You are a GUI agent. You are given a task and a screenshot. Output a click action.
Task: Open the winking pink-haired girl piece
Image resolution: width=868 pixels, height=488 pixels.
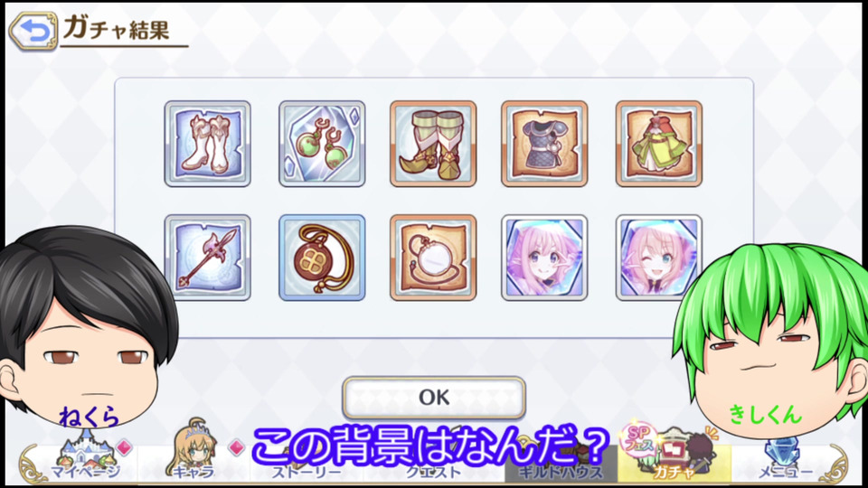pyautogui.click(x=659, y=258)
